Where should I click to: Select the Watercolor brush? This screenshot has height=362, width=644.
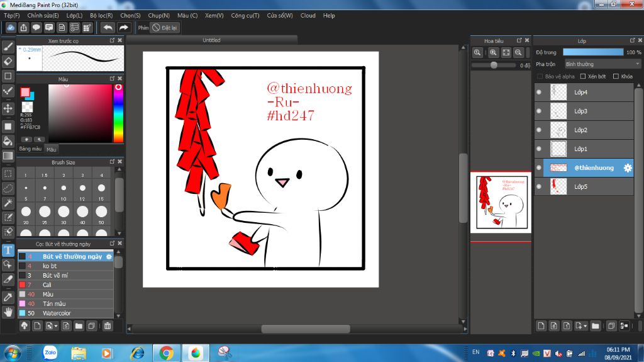pyautogui.click(x=65, y=313)
